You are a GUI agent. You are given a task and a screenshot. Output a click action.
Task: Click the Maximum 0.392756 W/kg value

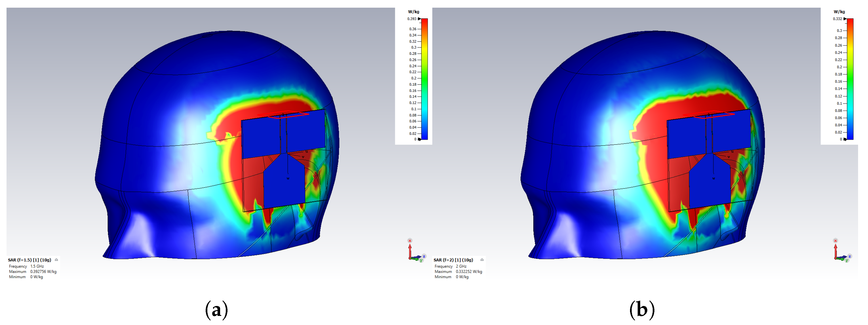[x=43, y=272]
